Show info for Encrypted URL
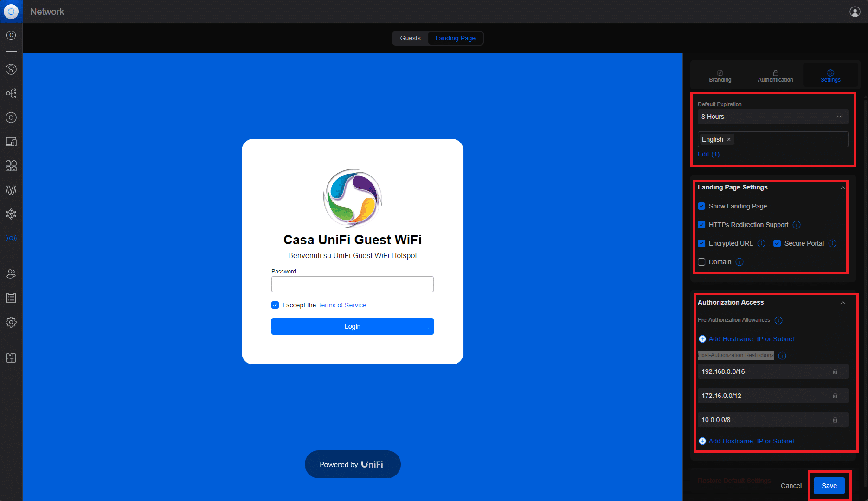 pos(761,243)
